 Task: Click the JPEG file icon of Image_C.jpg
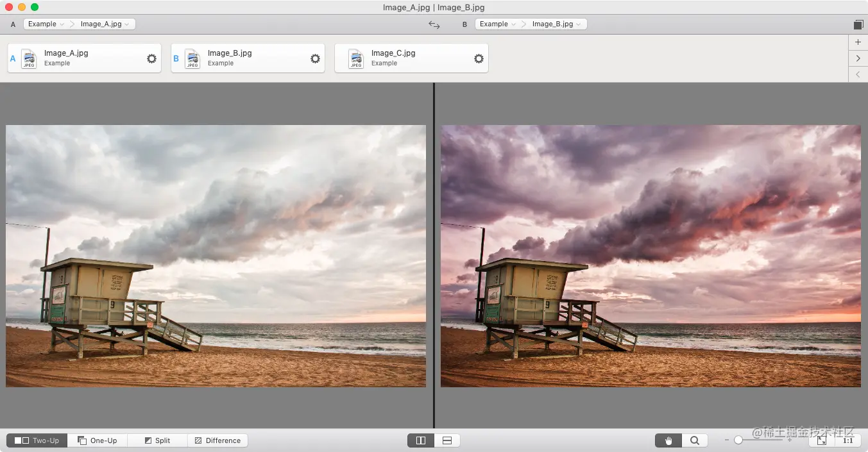tap(356, 58)
